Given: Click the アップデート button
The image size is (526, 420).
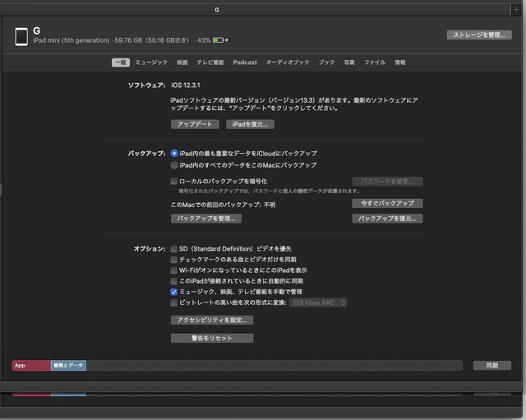Looking at the screenshot, I should click(x=195, y=124).
